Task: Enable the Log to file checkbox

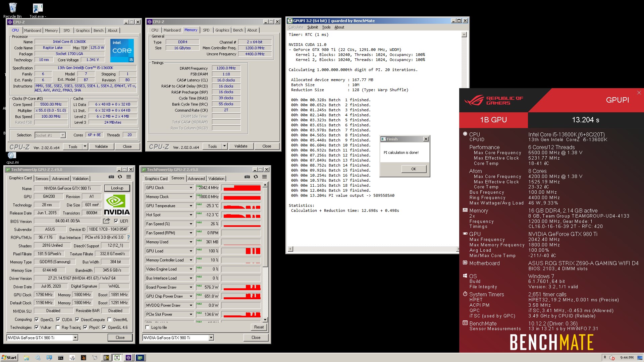Action: 147,327
